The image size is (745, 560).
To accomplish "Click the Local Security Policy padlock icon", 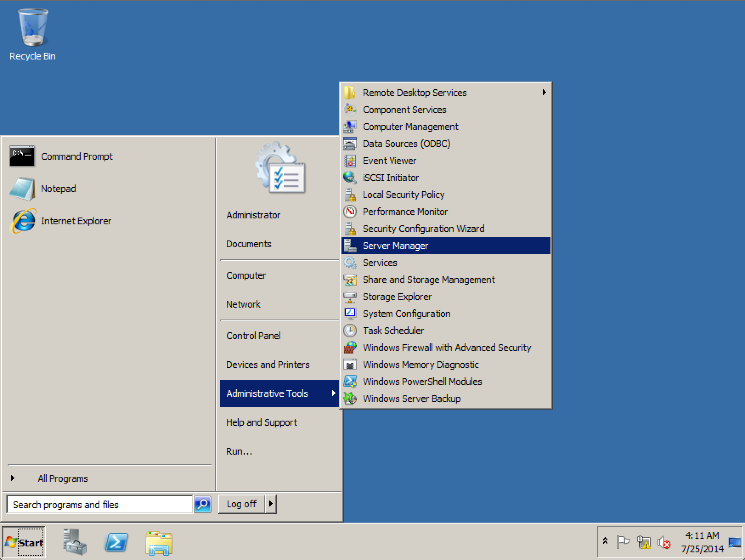I will [x=350, y=195].
